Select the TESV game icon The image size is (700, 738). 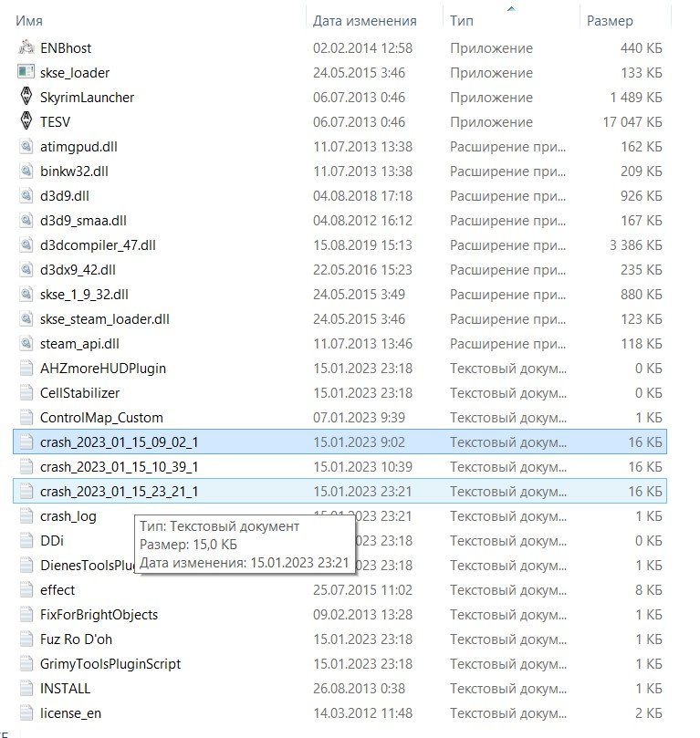click(x=26, y=121)
